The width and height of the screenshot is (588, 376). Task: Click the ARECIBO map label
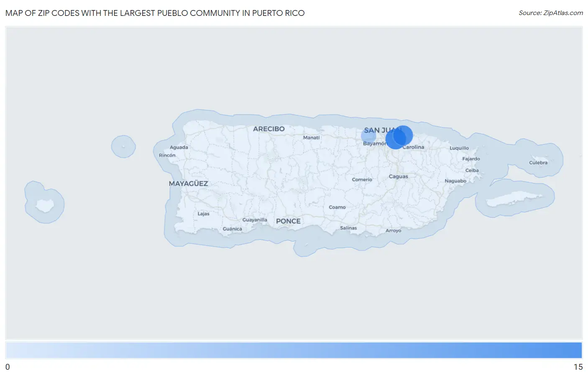point(268,129)
